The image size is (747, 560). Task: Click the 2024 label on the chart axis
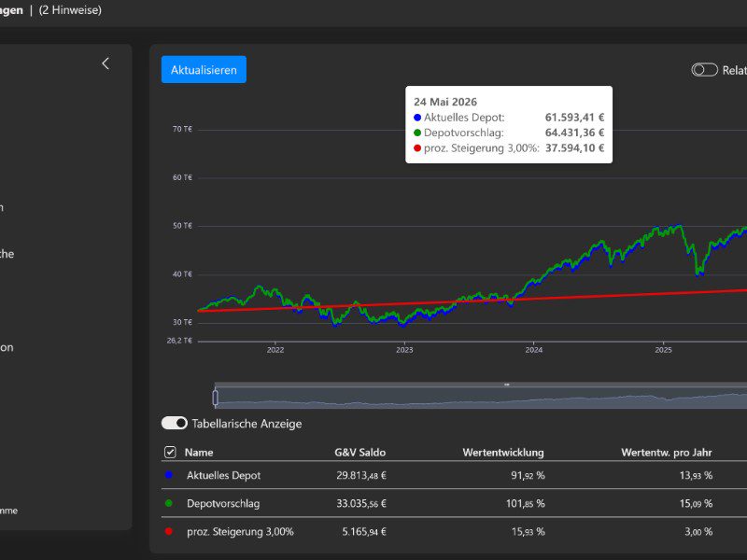tap(534, 350)
